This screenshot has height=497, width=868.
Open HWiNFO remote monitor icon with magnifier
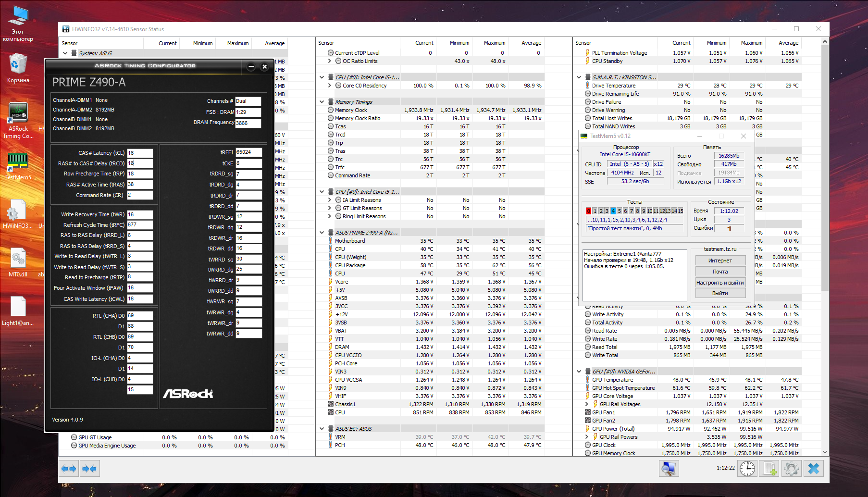(x=669, y=468)
